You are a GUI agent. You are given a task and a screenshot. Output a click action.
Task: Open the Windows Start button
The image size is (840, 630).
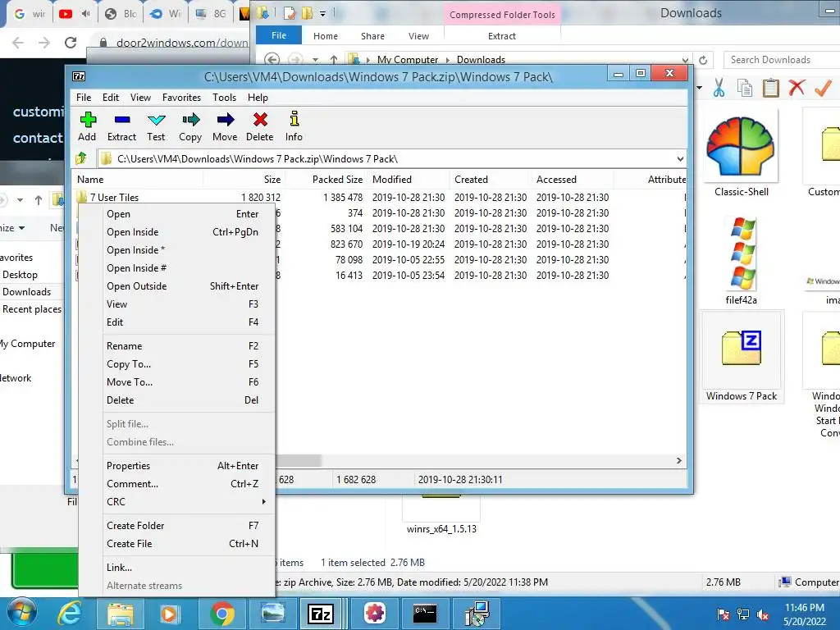(x=22, y=613)
